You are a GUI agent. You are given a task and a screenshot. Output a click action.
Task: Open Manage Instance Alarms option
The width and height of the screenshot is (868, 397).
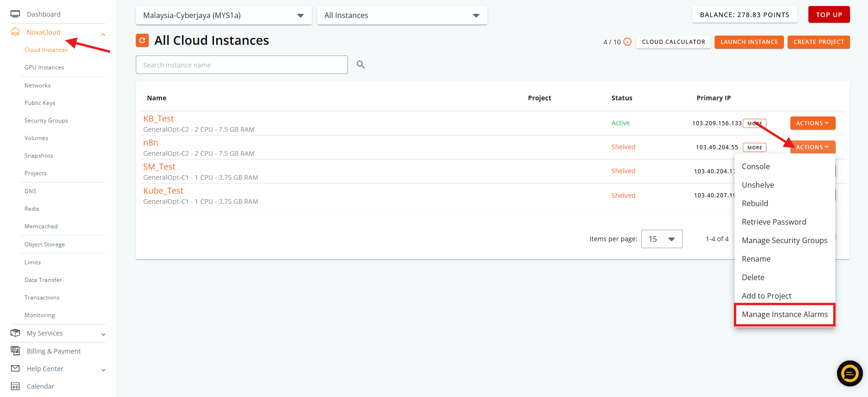coord(784,314)
